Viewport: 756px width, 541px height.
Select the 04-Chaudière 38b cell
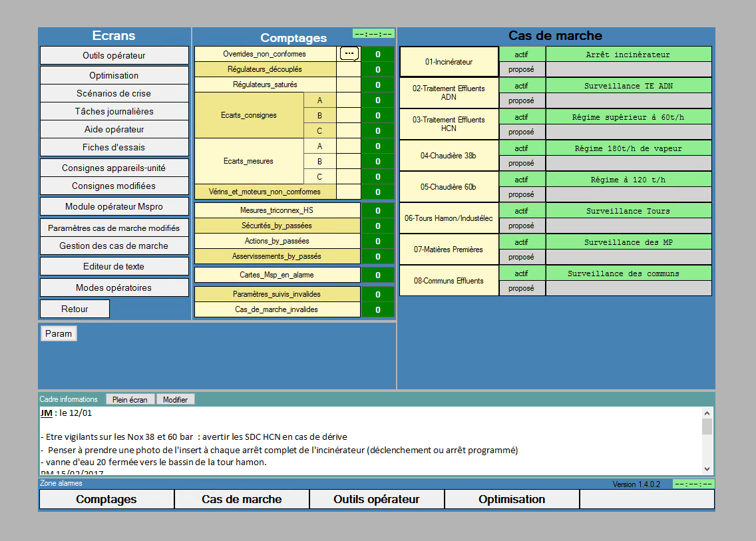pyautogui.click(x=449, y=155)
